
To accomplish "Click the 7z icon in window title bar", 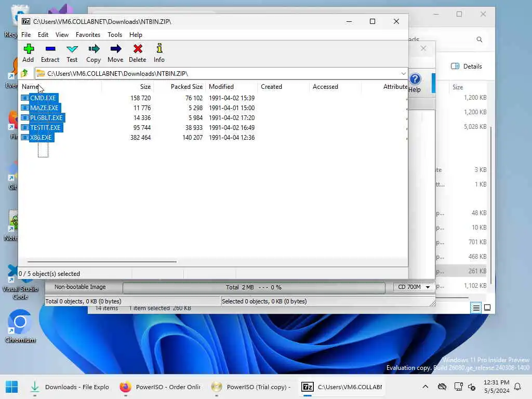I will point(26,21).
